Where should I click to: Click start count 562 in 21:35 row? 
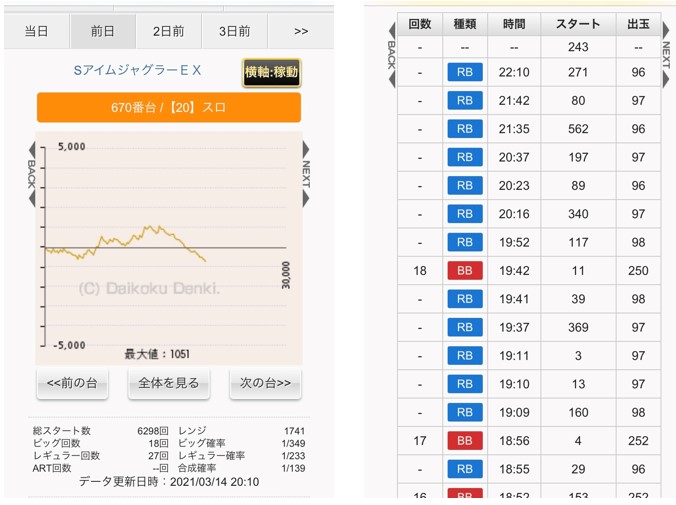(x=578, y=129)
